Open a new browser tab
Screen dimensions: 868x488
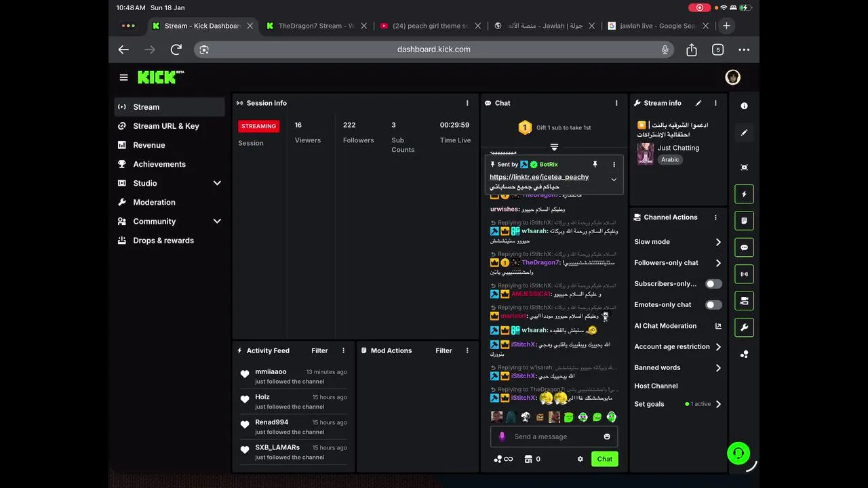tap(726, 26)
